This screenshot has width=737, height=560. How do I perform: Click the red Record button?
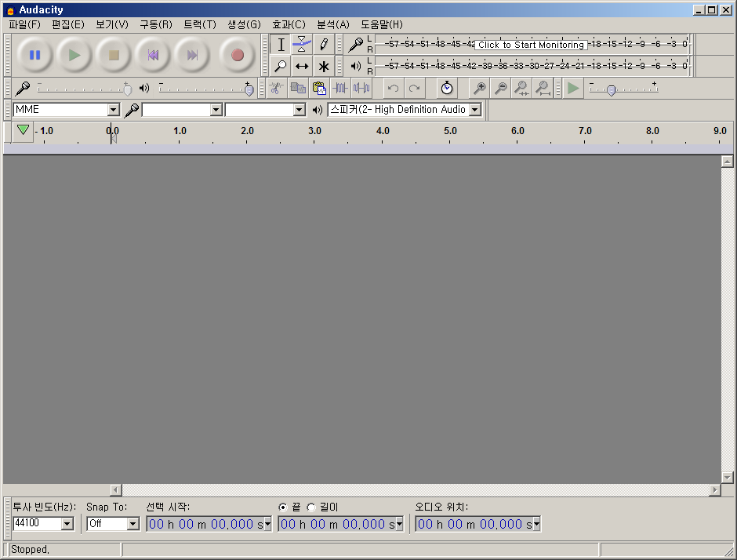point(238,55)
